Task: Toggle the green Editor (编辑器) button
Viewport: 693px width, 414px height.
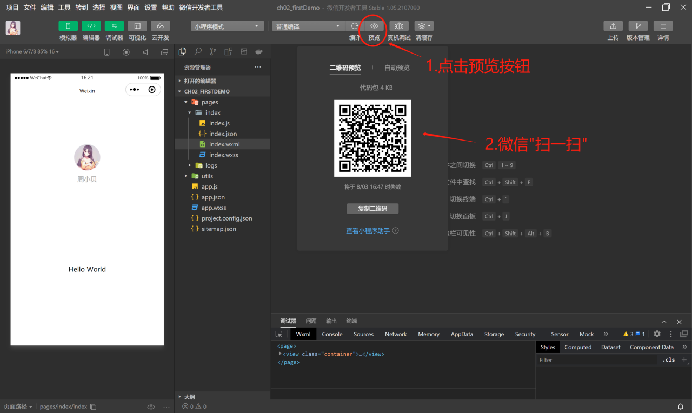Action: click(91, 26)
